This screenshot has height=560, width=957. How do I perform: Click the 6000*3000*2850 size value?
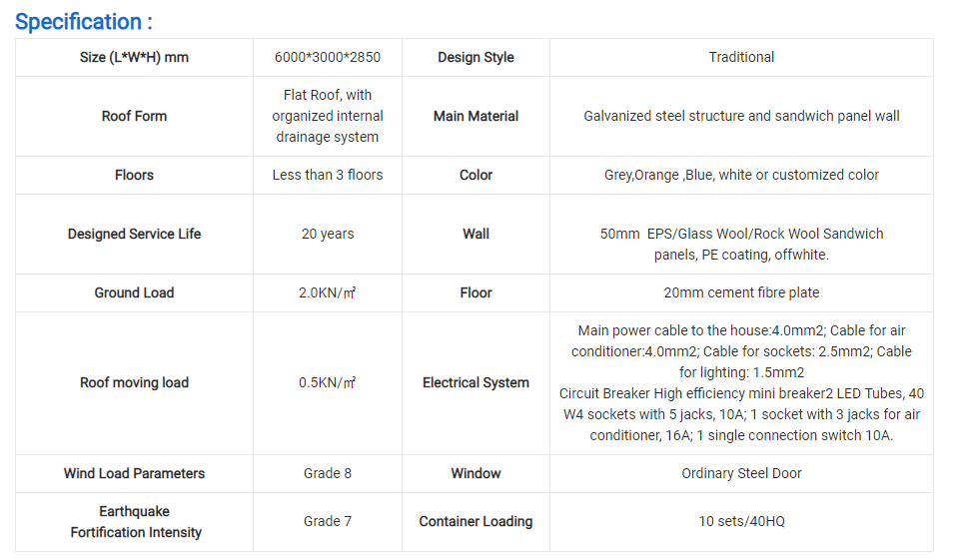(x=328, y=58)
